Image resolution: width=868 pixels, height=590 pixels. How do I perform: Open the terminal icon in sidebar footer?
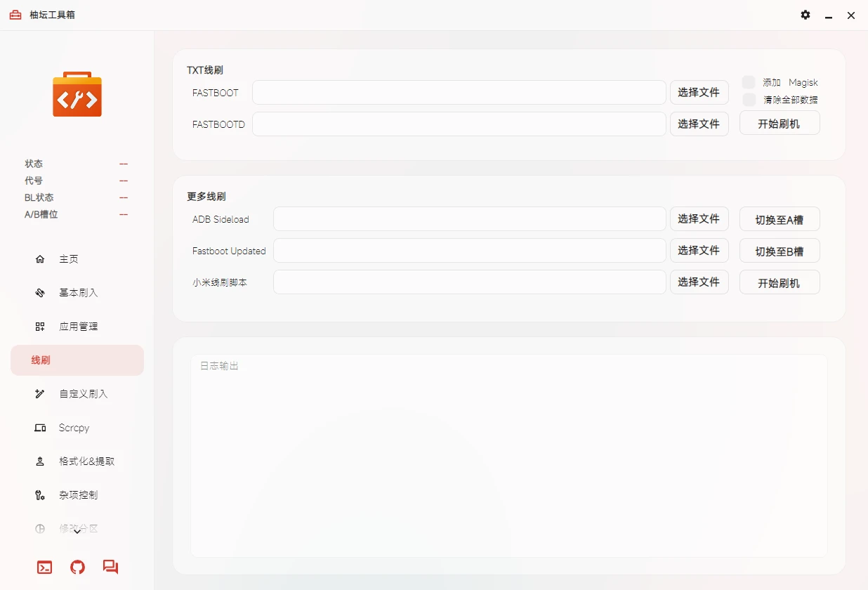[44, 568]
